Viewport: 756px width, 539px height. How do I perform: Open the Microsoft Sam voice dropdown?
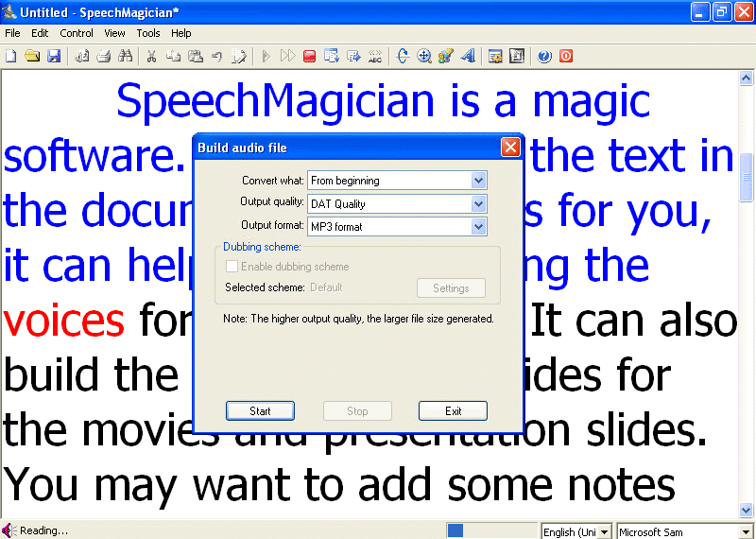(746, 531)
